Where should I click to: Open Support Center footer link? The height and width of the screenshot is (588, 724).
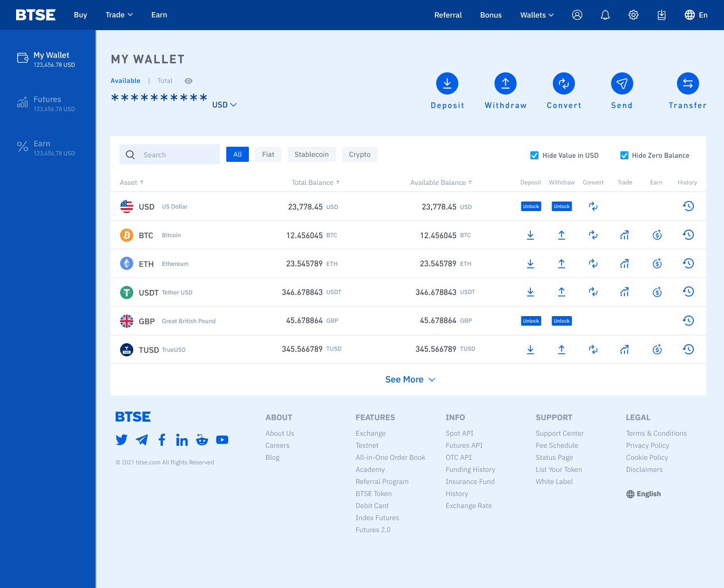(x=560, y=433)
